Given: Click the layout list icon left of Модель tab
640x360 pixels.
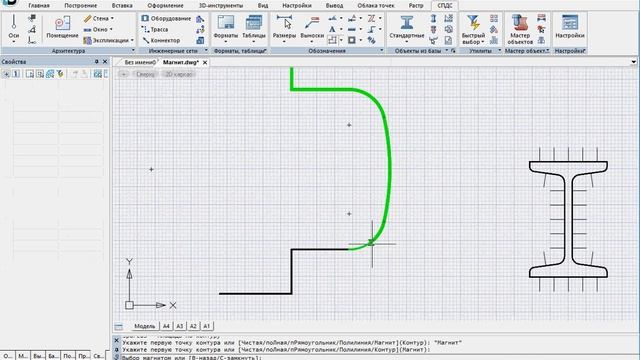Looking at the screenshot, I should [x=118, y=327].
